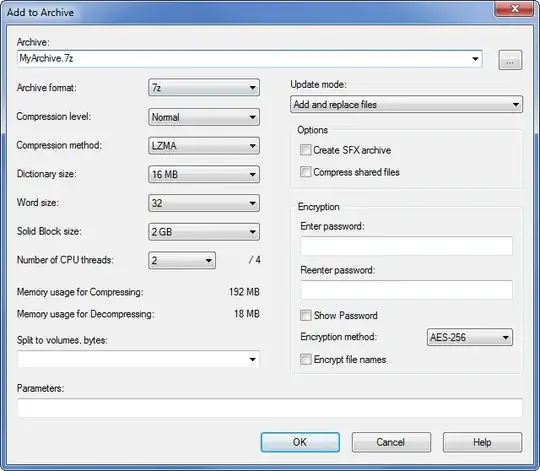Enable the Create SFX archive checkbox
The width and height of the screenshot is (540, 471).
(x=305, y=150)
